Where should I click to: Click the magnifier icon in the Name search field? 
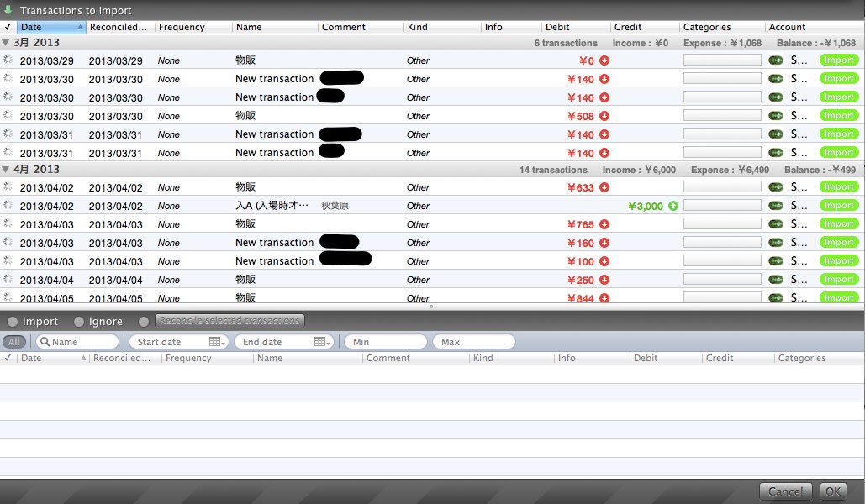(x=44, y=342)
